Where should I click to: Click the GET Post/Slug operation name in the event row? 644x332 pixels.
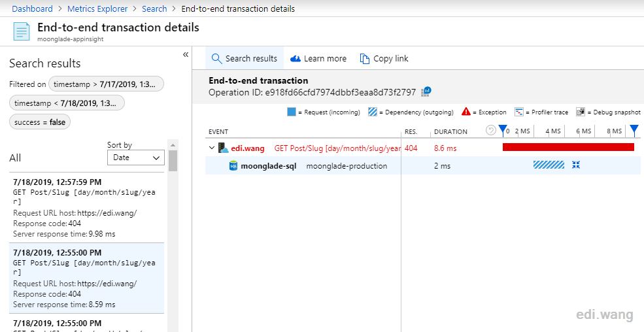pyautogui.click(x=337, y=148)
